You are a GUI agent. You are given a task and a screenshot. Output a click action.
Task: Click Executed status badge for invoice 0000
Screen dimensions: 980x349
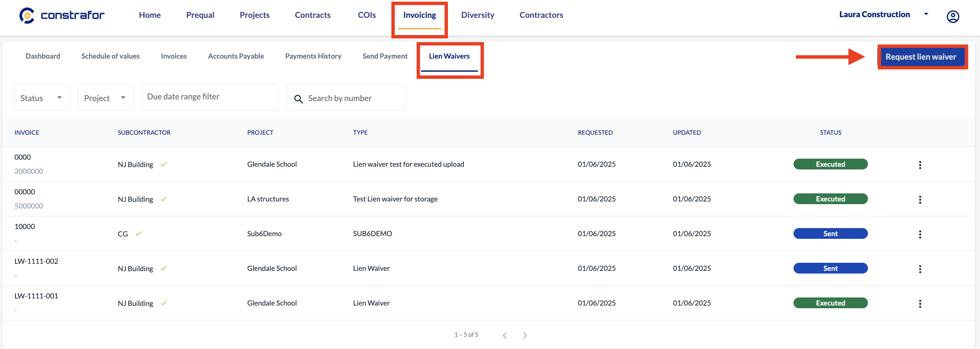click(830, 164)
